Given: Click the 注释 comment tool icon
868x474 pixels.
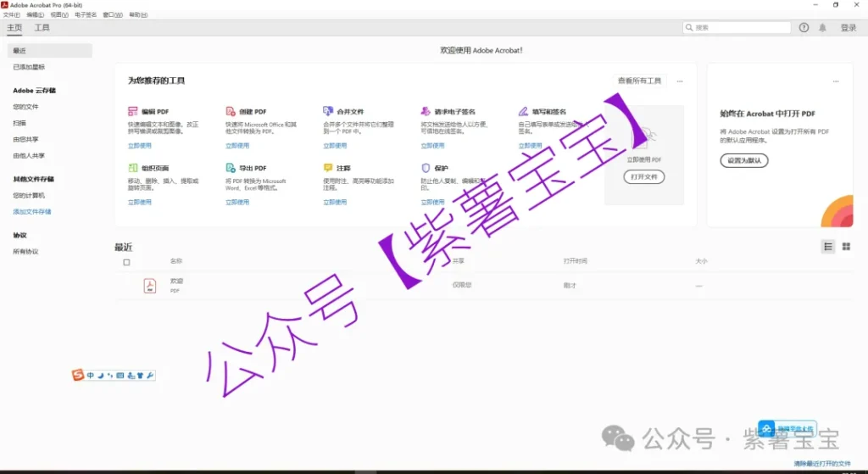Looking at the screenshot, I should click(x=328, y=168).
